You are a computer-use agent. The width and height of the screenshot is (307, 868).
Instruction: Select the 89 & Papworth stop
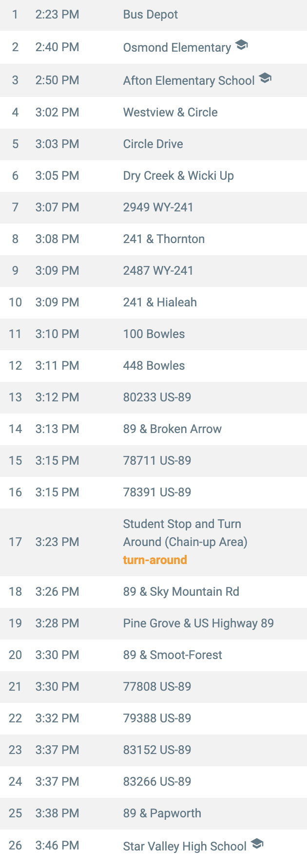point(153,813)
